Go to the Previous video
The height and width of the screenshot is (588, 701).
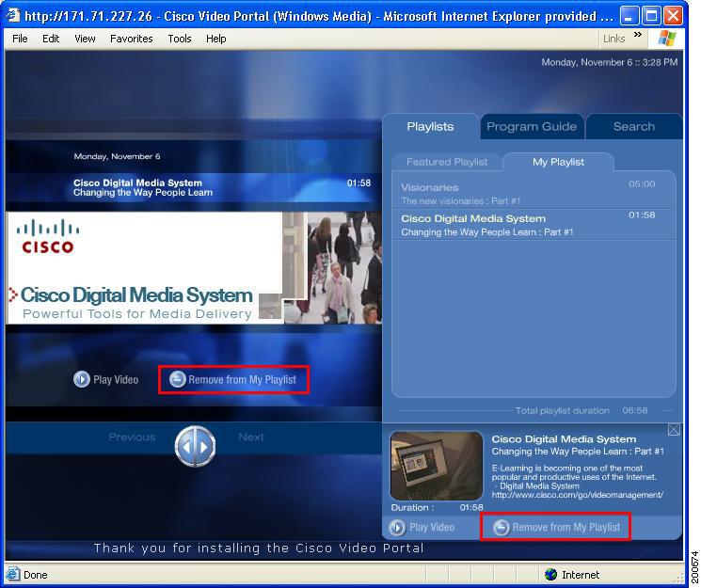tap(132, 437)
